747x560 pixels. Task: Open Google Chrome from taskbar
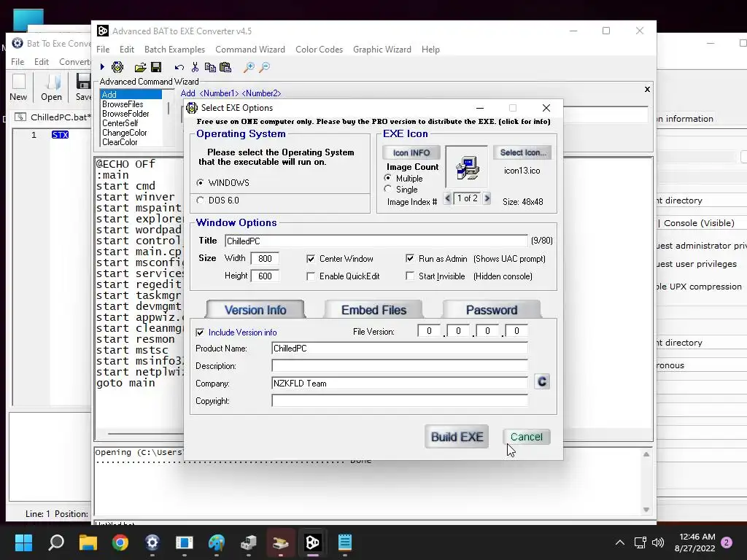coord(120,542)
